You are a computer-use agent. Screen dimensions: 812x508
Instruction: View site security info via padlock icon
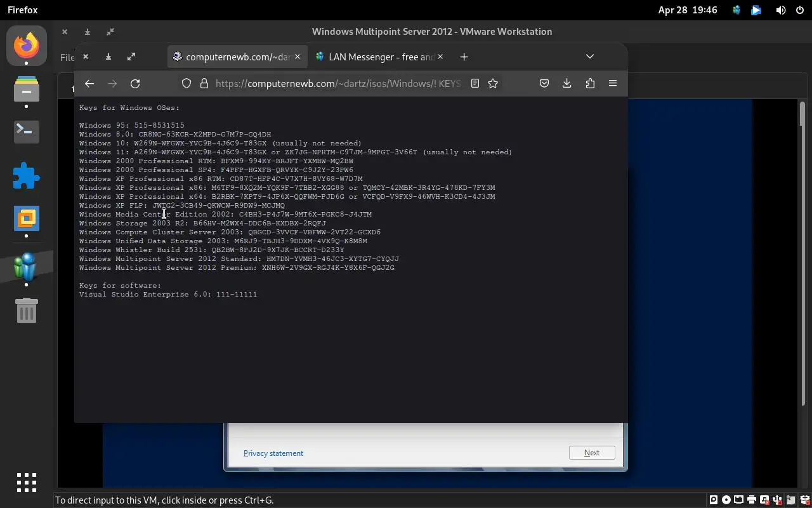point(204,83)
